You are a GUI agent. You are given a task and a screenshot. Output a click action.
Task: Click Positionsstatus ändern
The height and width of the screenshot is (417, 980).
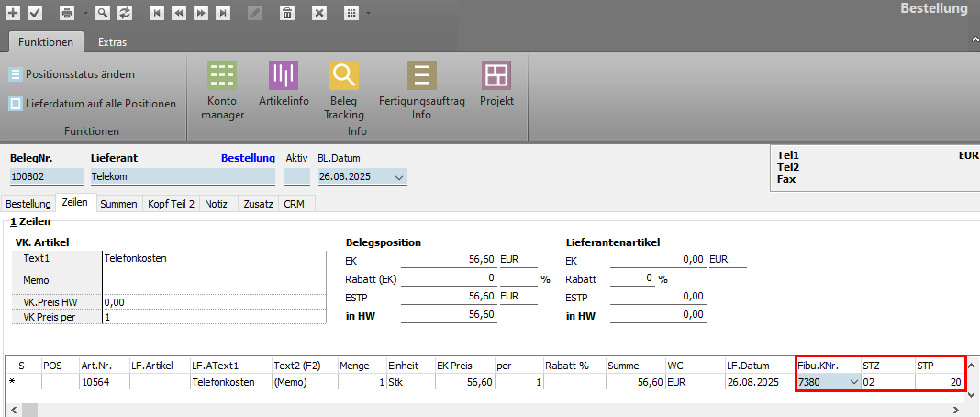[72, 74]
